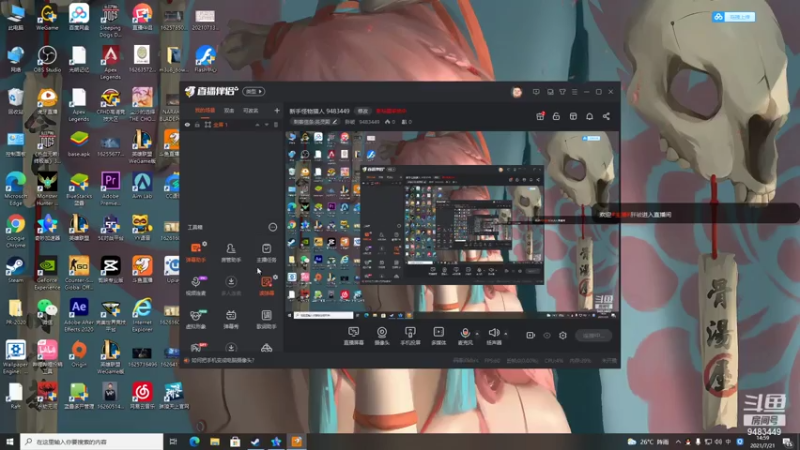Add a new scene with plus
The width and height of the screenshot is (800, 450).
coord(277,110)
